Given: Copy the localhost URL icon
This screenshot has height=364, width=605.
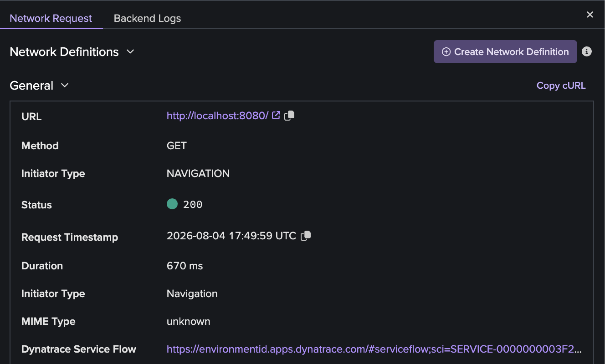Looking at the screenshot, I should [289, 116].
